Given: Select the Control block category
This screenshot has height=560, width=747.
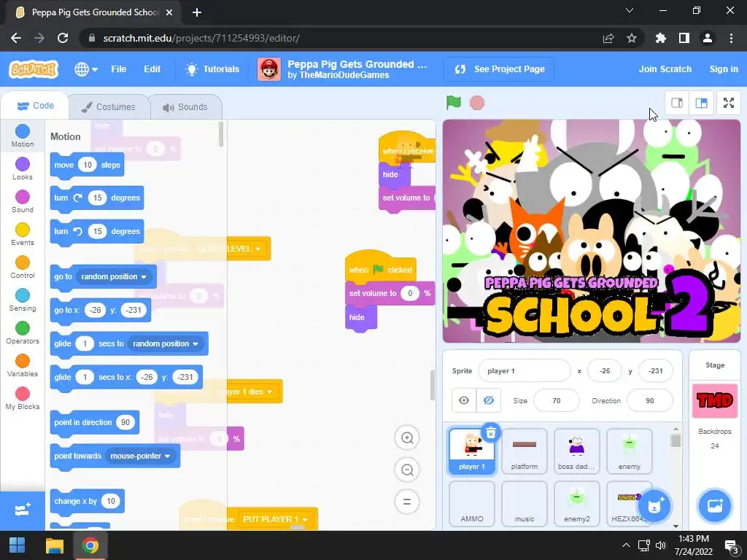Looking at the screenshot, I should pyautogui.click(x=23, y=268).
